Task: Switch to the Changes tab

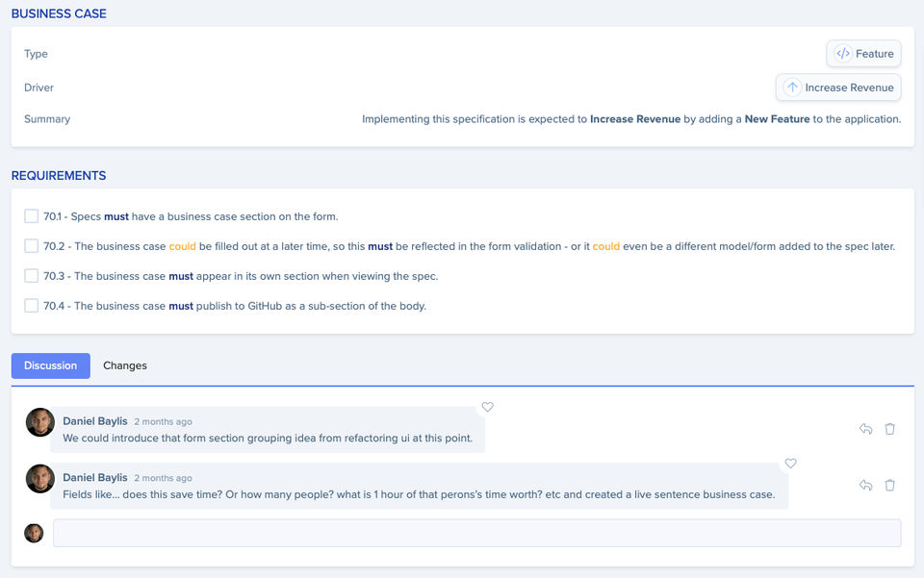Action: 125,365
